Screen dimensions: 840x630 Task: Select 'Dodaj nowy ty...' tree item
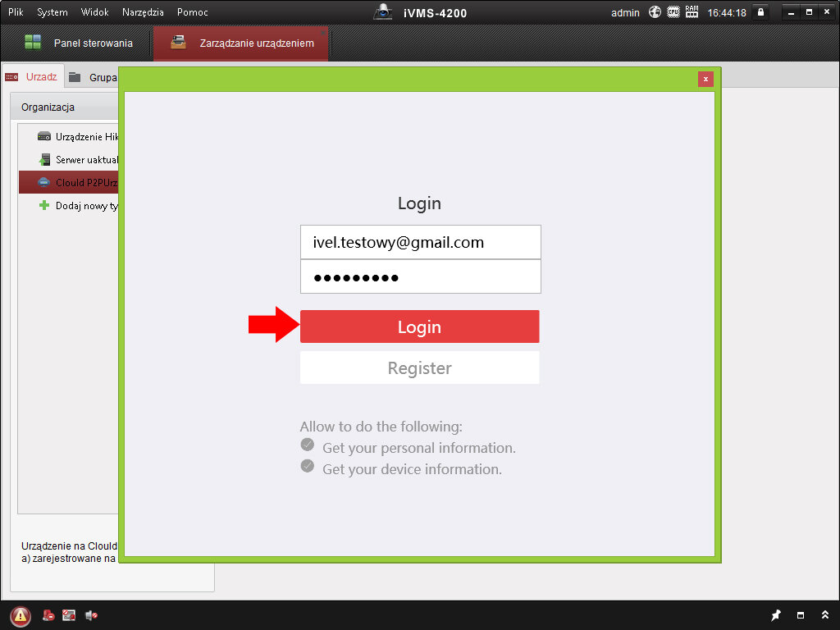pyautogui.click(x=78, y=206)
